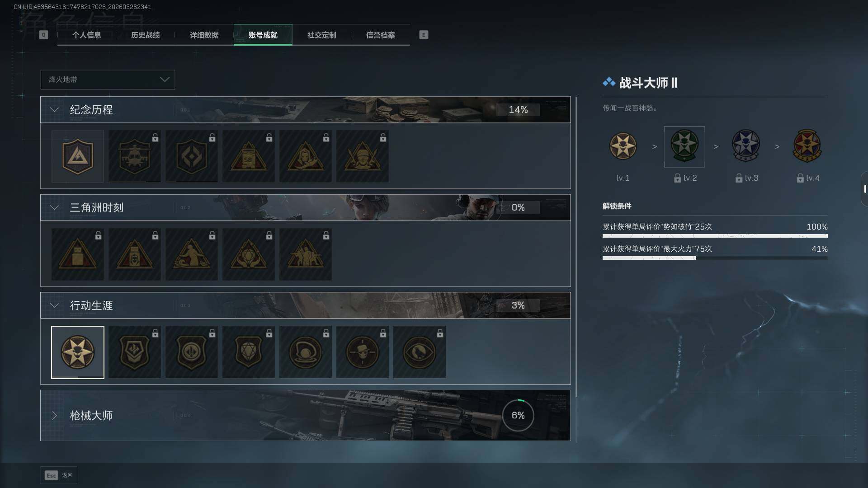Click the 最大火力 75次 progress bar

pos(715,258)
